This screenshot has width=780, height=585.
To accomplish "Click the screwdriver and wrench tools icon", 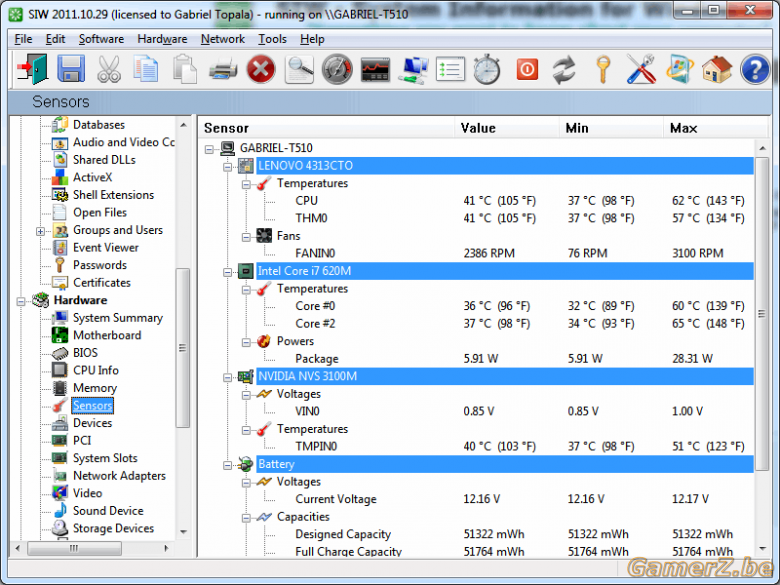I will click(x=640, y=69).
